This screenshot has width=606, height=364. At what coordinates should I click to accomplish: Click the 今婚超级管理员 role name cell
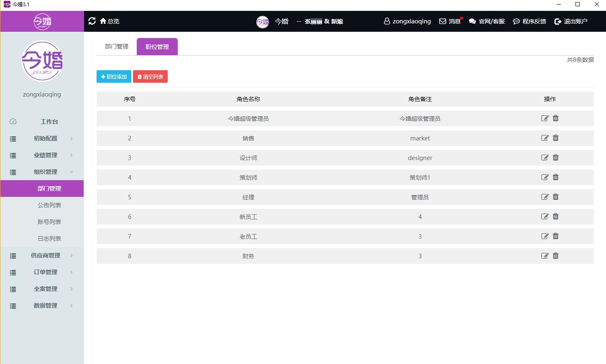tap(248, 119)
